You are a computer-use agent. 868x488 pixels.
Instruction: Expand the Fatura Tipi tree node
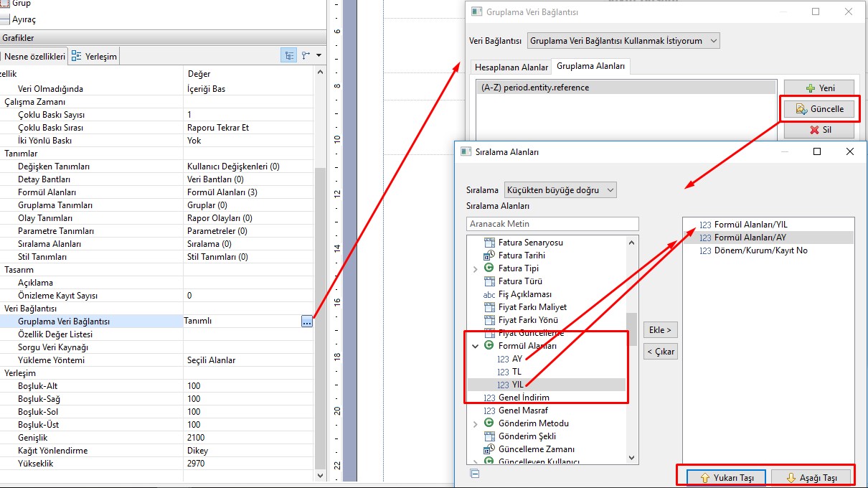(475, 268)
